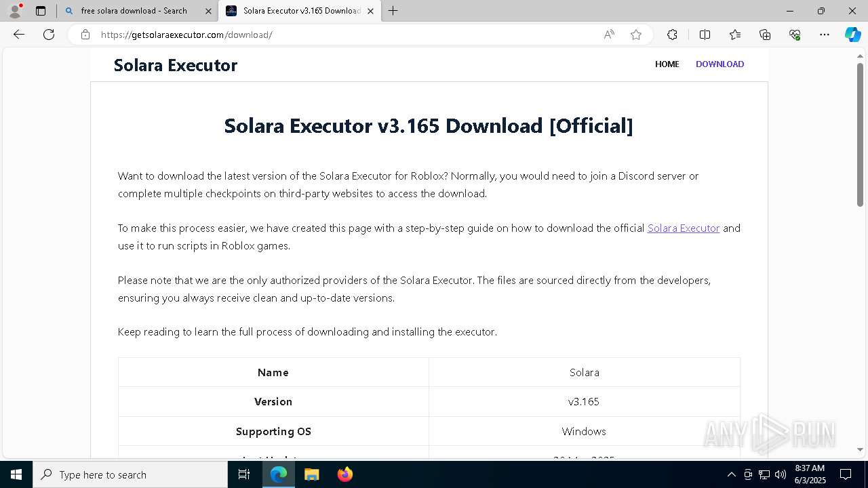Viewport: 868px width, 488px height.
Task: Select the v3.165 value cell
Action: (585, 402)
